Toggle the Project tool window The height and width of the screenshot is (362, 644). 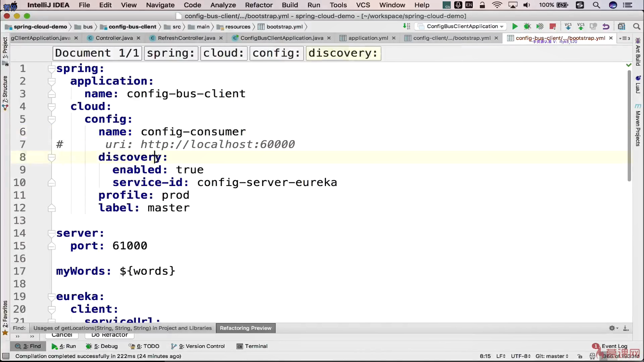click(x=5, y=48)
